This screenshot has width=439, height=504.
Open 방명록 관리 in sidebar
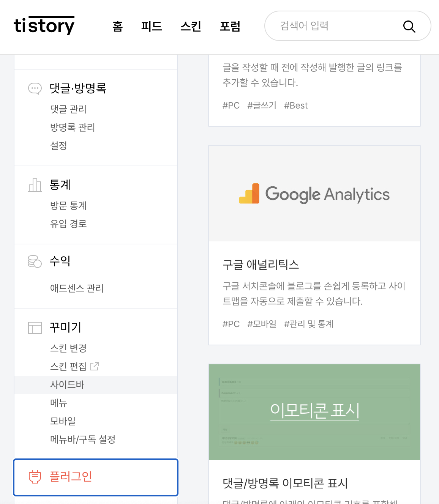(x=73, y=127)
